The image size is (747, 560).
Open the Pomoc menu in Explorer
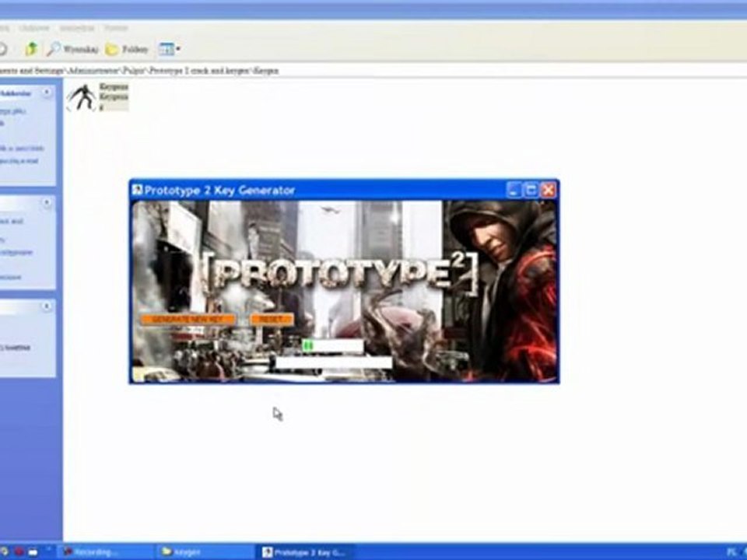pos(116,28)
